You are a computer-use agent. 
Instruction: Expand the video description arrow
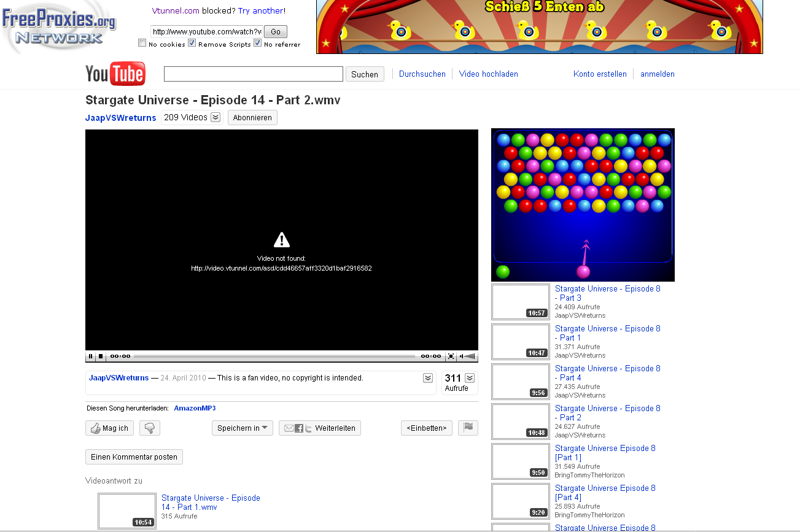pos(428,378)
